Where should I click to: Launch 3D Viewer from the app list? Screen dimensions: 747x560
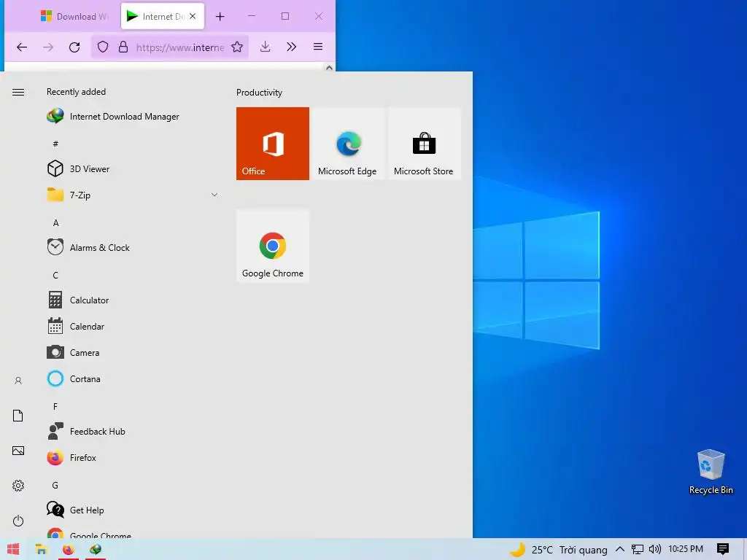79,168
